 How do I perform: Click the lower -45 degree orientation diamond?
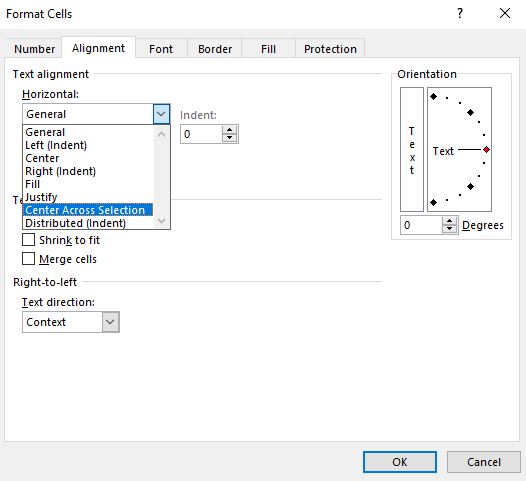tap(471, 186)
